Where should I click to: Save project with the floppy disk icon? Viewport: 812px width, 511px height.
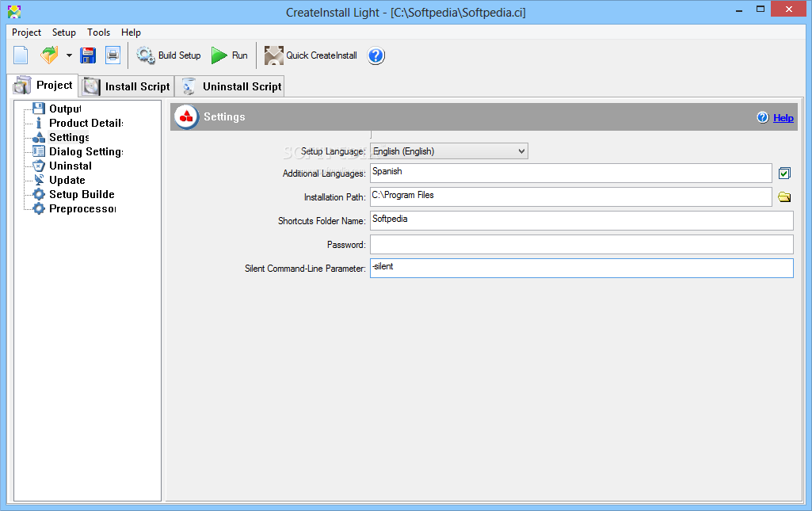click(88, 55)
